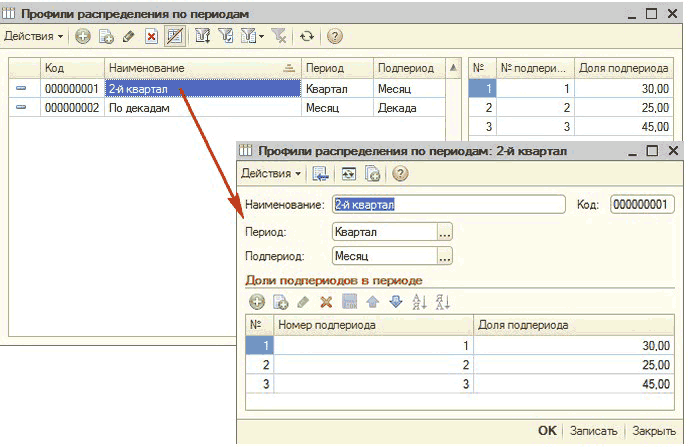Open Действия menu in the list window

click(x=33, y=36)
